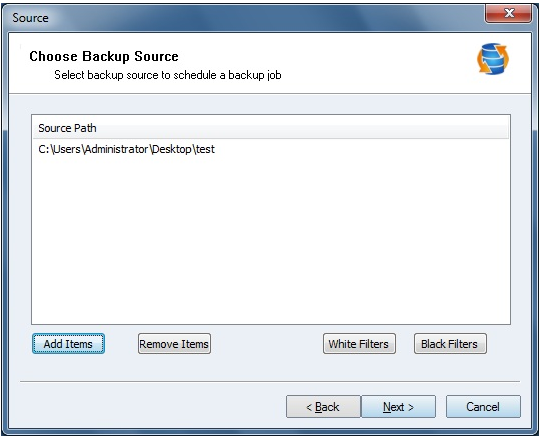Close the Source dialog with the X
The width and height of the screenshot is (539, 436).
[x=508, y=14]
